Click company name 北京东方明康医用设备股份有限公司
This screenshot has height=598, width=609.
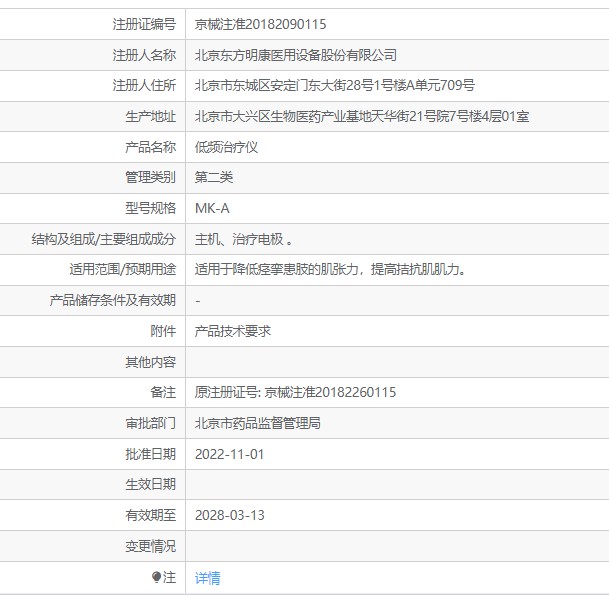point(296,55)
